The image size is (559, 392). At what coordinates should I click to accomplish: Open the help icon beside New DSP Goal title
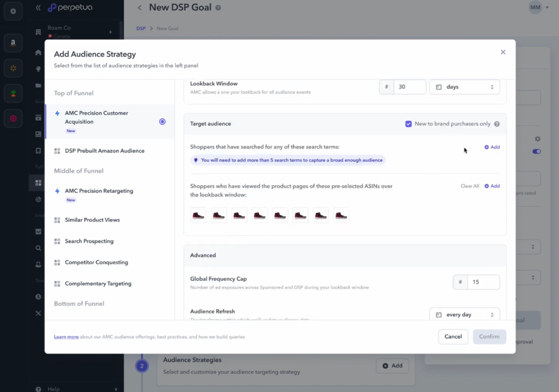click(x=218, y=8)
